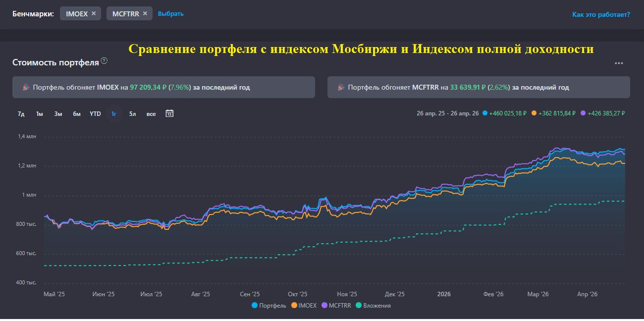Select the 7д time range
This screenshot has height=321, width=644.
(21, 114)
